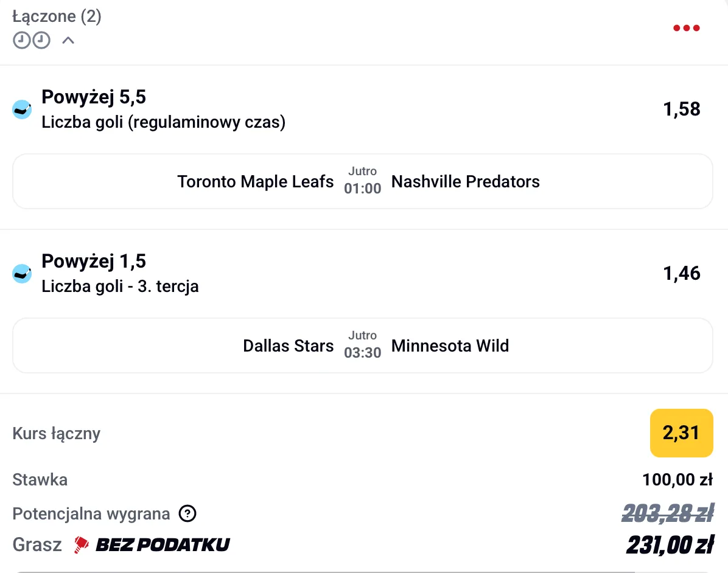The image size is (728, 573).
Task: Click the Bez Podatku hammer logo icon
Action: point(82,544)
